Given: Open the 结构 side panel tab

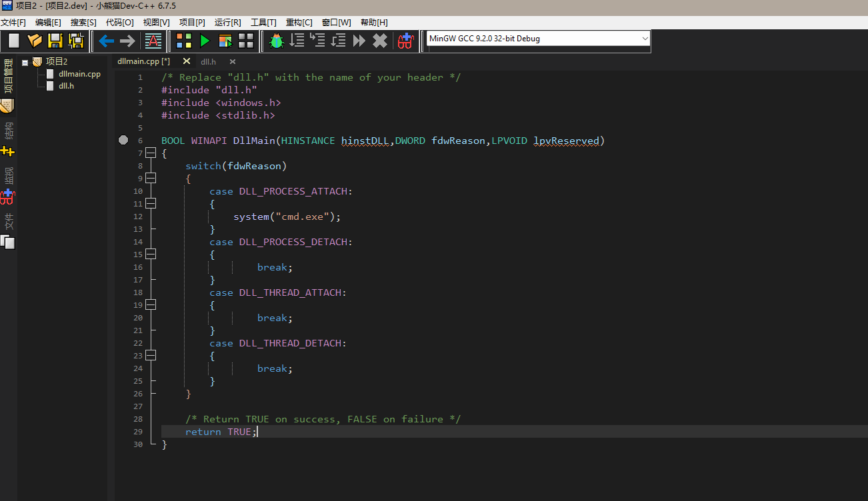Looking at the screenshot, I should click(x=8, y=130).
